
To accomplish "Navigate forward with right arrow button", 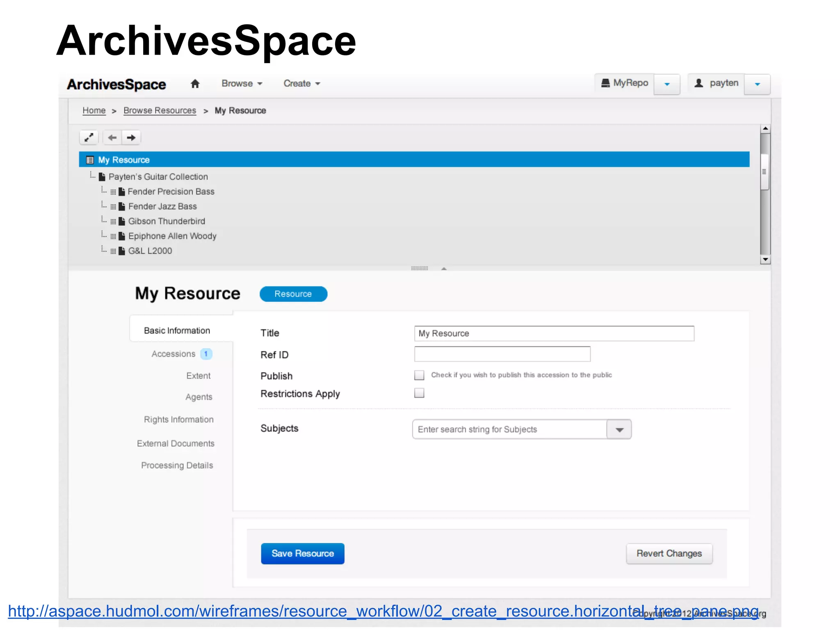I will [x=131, y=137].
